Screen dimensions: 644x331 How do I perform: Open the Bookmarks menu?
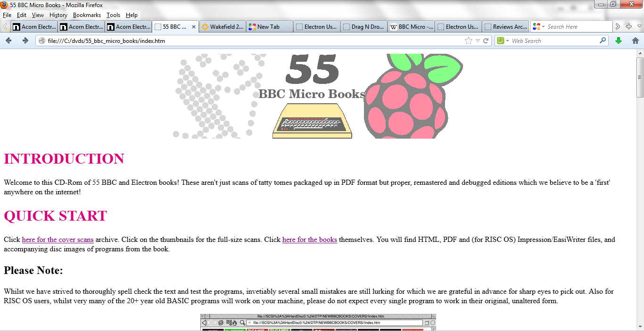[x=87, y=15]
